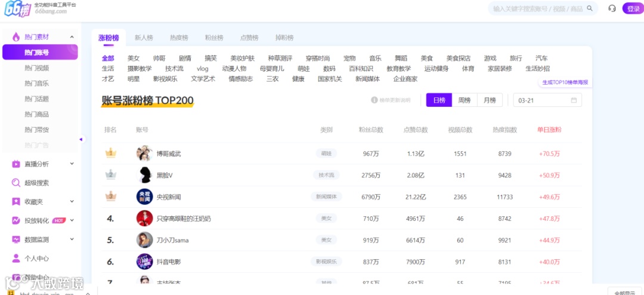Viewport: 644px width, 295px height.
Task: Select the 日榜 ranking period
Action: click(x=439, y=100)
